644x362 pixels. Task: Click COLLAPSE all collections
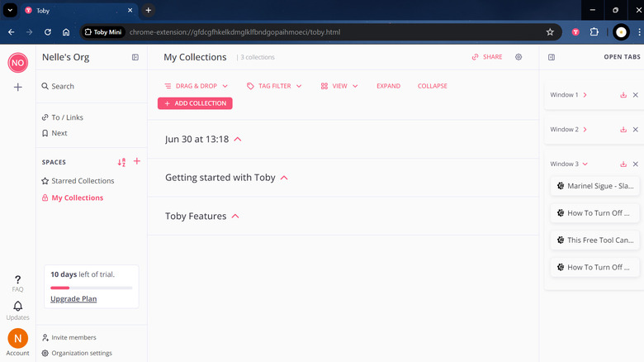[x=433, y=86]
